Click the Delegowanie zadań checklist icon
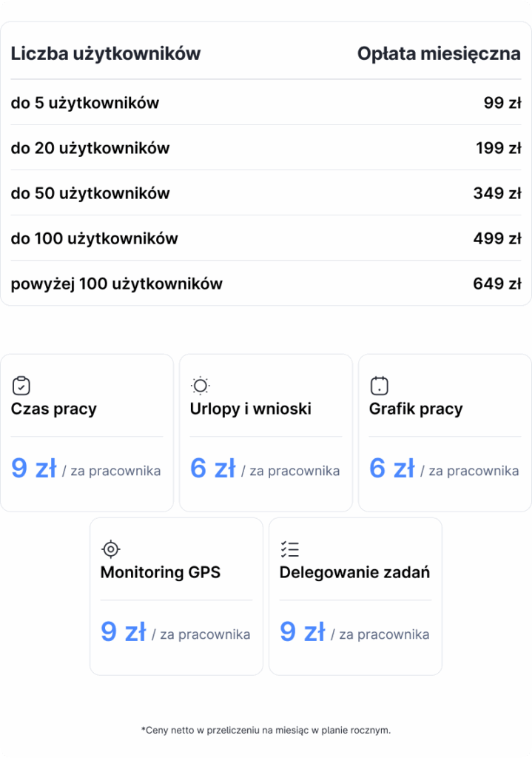The width and height of the screenshot is (532, 758). click(289, 549)
